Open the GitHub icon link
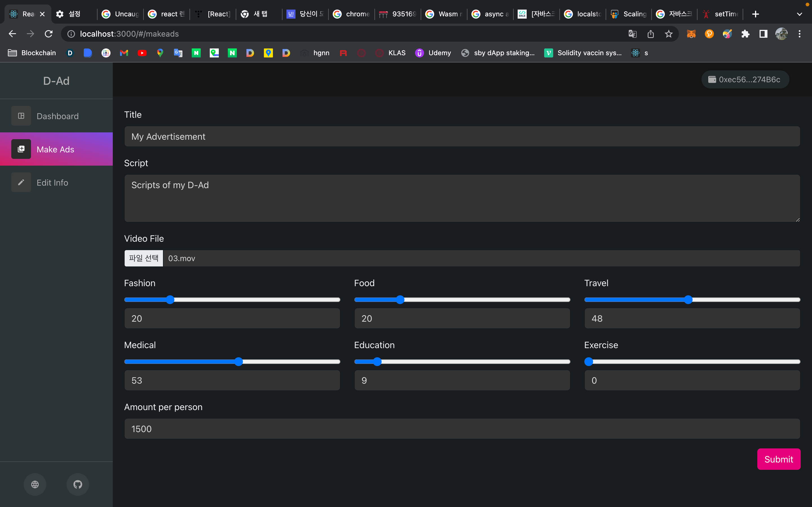Viewport: 812px width, 507px height. click(78, 484)
